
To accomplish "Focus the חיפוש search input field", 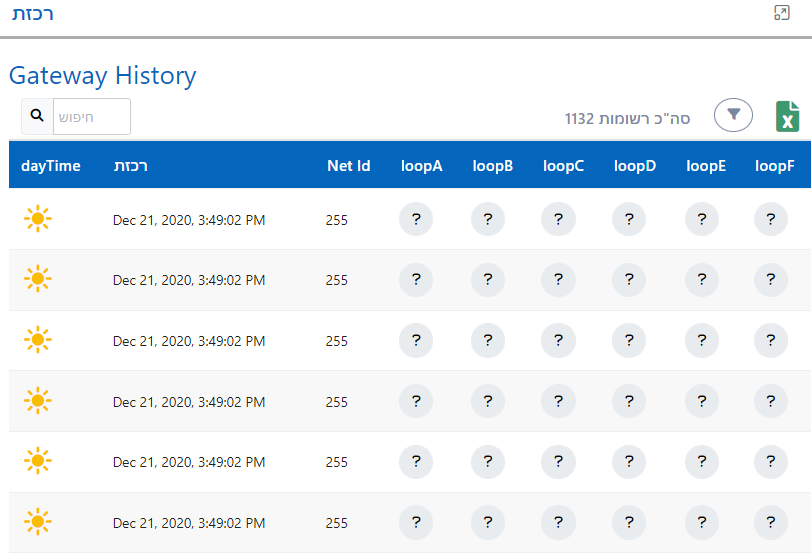I will (x=91, y=116).
